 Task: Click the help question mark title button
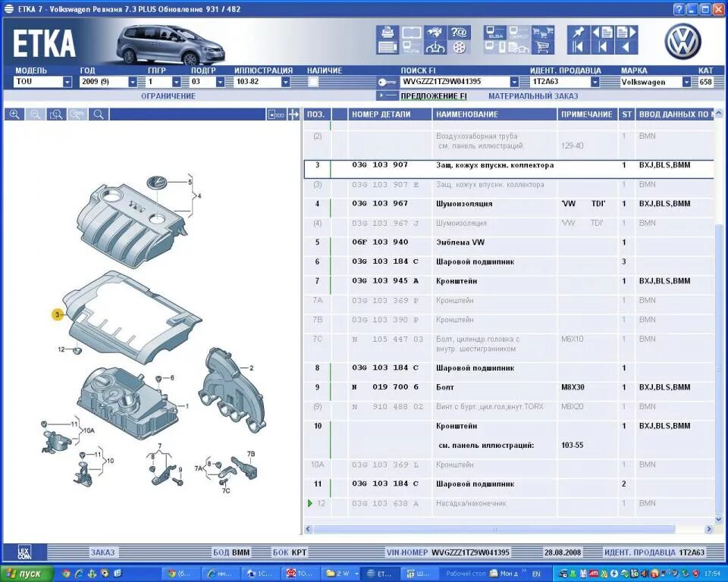679,9
